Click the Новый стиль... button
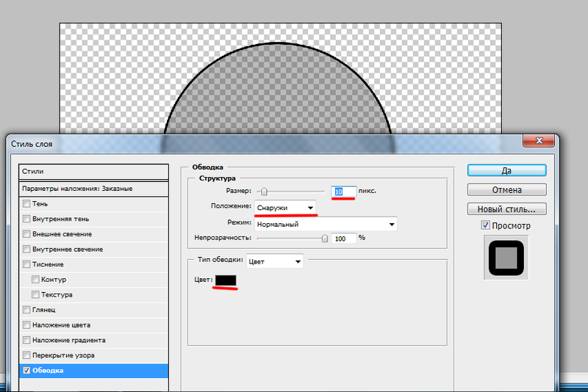Viewport: 588px width, 392px height. pos(506,209)
